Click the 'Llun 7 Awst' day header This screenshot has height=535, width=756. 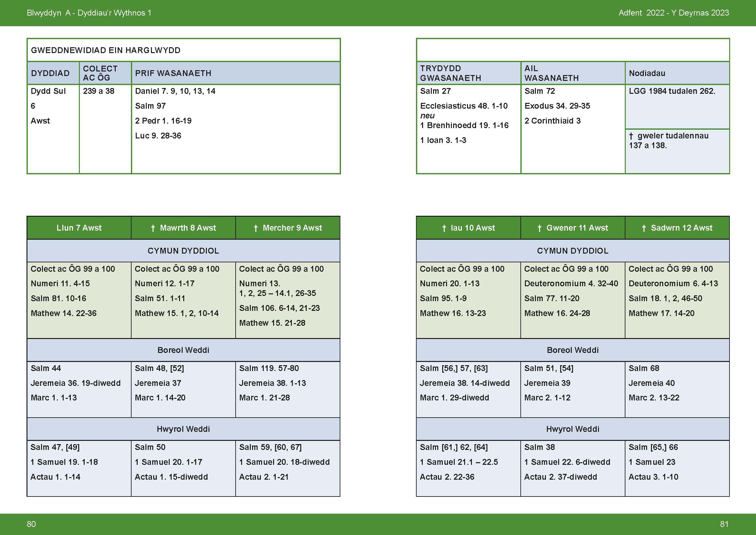79,228
